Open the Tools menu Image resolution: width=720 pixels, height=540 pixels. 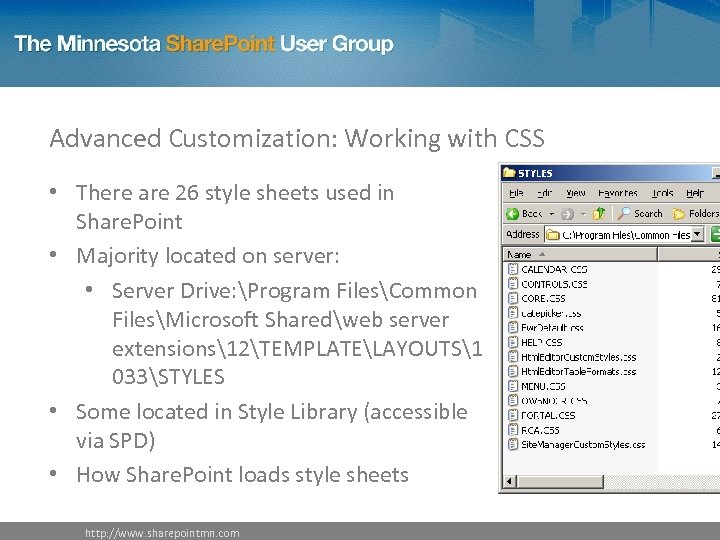coord(662,193)
